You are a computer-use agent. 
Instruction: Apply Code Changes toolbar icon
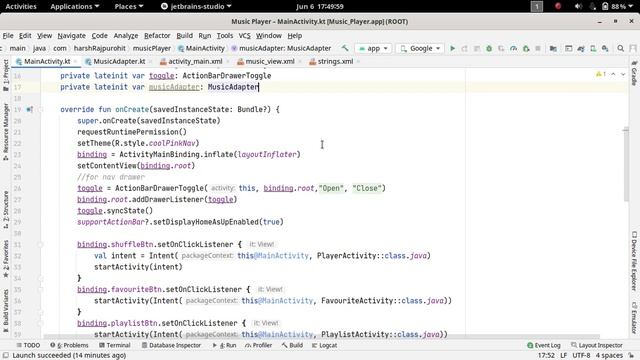tap(477, 49)
